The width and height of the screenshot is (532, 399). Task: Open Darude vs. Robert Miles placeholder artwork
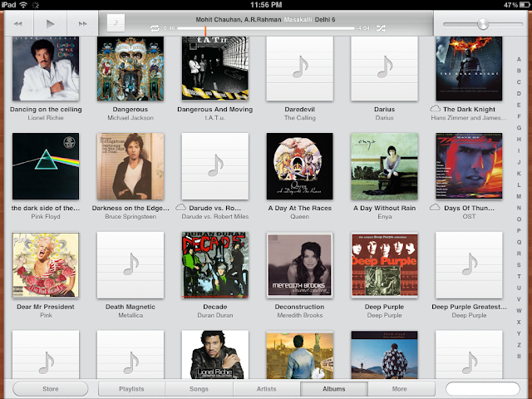[215, 166]
